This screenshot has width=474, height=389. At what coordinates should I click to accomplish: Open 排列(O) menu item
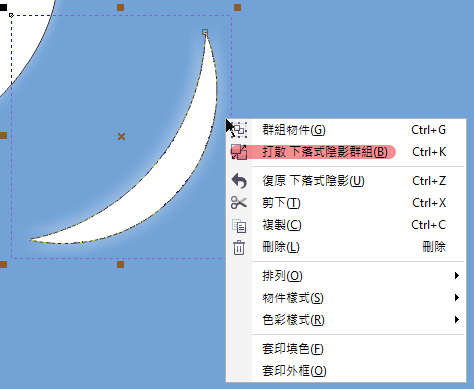point(346,276)
